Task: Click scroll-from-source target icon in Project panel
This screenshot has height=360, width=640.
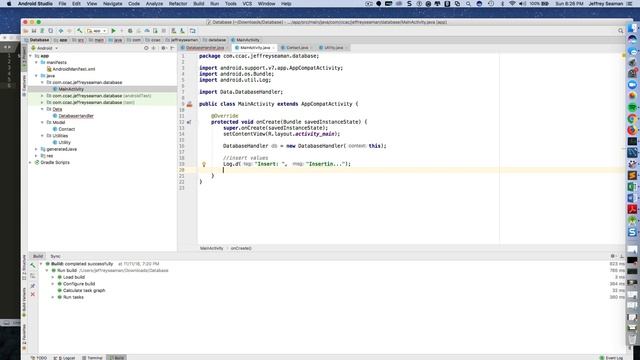Action: coord(146,48)
